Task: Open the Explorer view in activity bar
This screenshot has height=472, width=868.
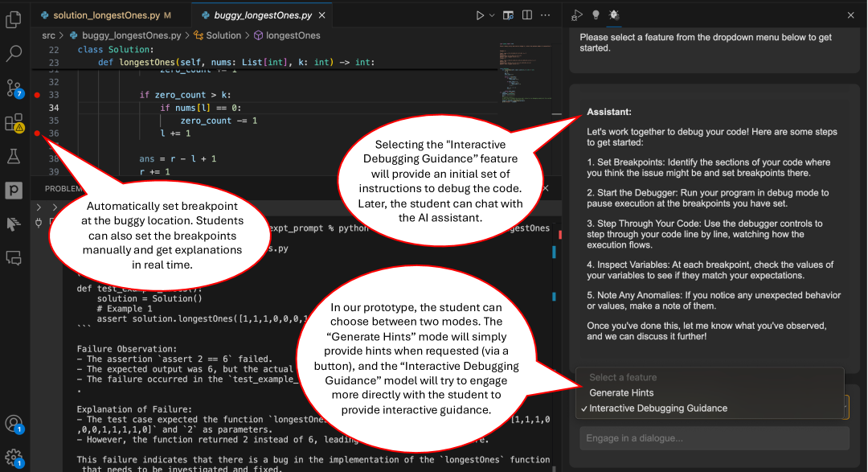Action: [14, 19]
